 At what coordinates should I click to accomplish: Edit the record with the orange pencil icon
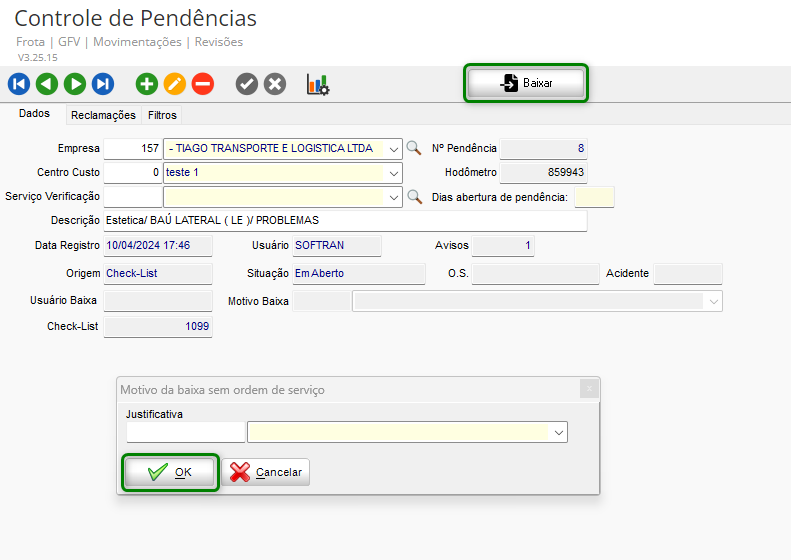pos(175,84)
